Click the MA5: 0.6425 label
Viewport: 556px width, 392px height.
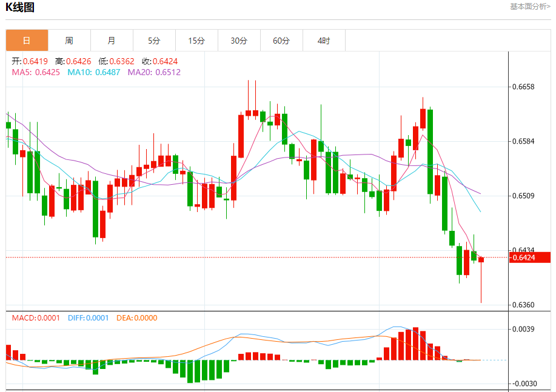36,72
